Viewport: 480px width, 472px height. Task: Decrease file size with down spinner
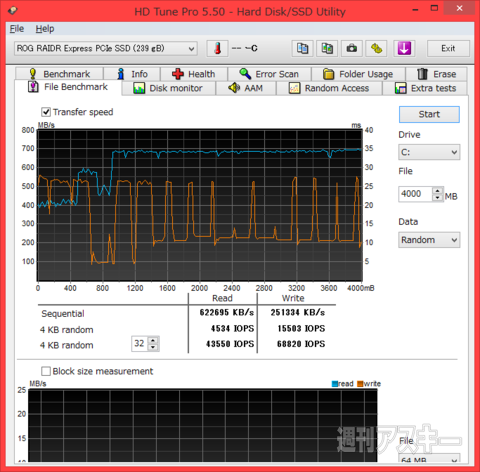438,198
